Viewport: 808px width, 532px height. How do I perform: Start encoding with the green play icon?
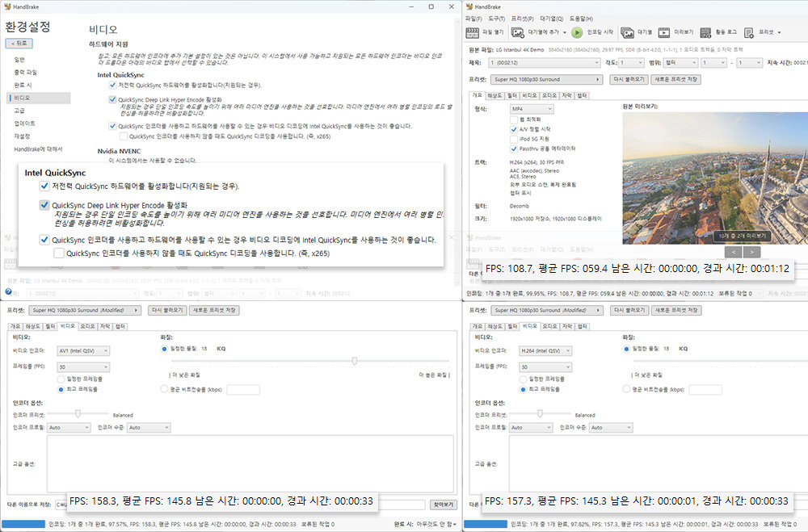[577, 32]
